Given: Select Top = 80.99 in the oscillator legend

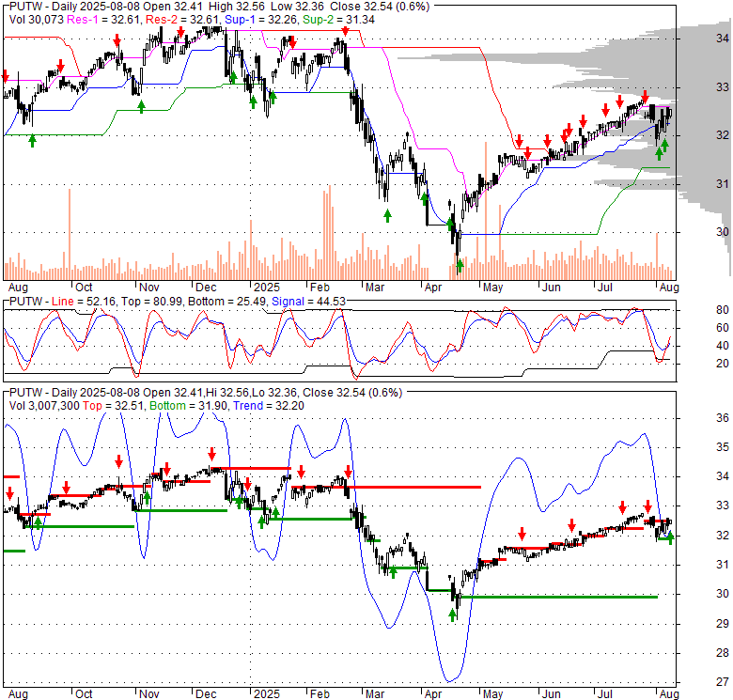Looking at the screenshot, I should tap(152, 302).
